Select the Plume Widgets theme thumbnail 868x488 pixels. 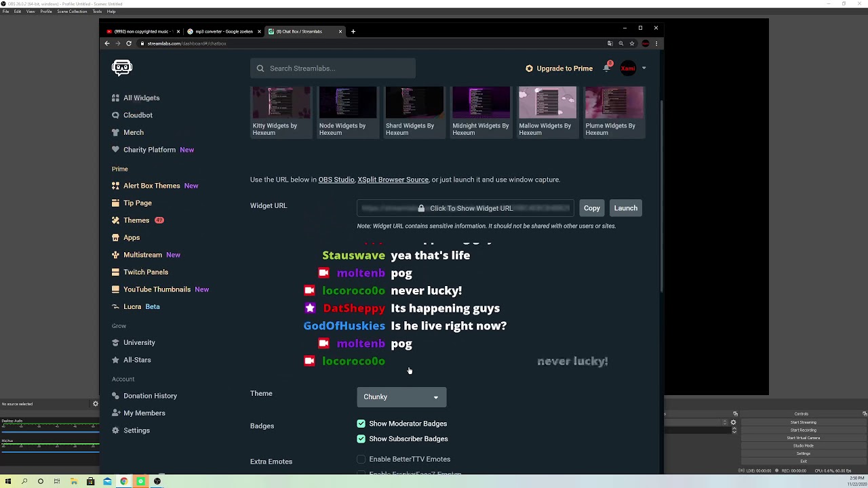(614, 111)
